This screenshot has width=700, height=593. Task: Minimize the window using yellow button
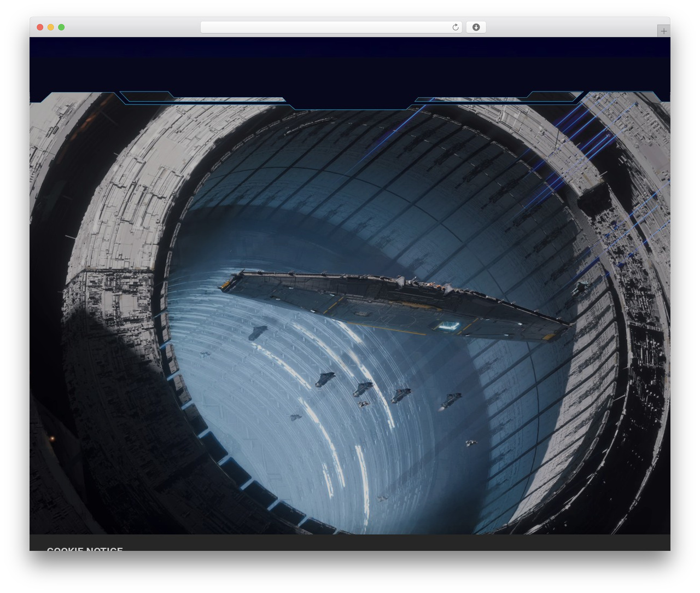tap(51, 27)
